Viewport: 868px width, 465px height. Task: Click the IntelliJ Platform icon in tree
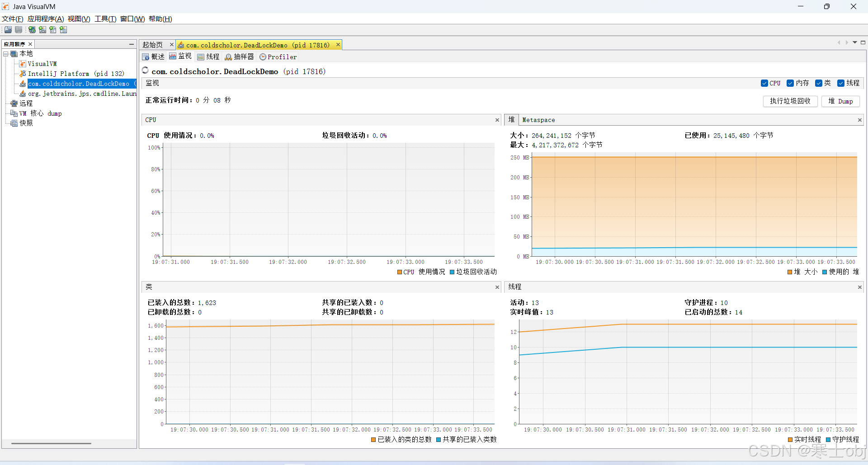[23, 74]
